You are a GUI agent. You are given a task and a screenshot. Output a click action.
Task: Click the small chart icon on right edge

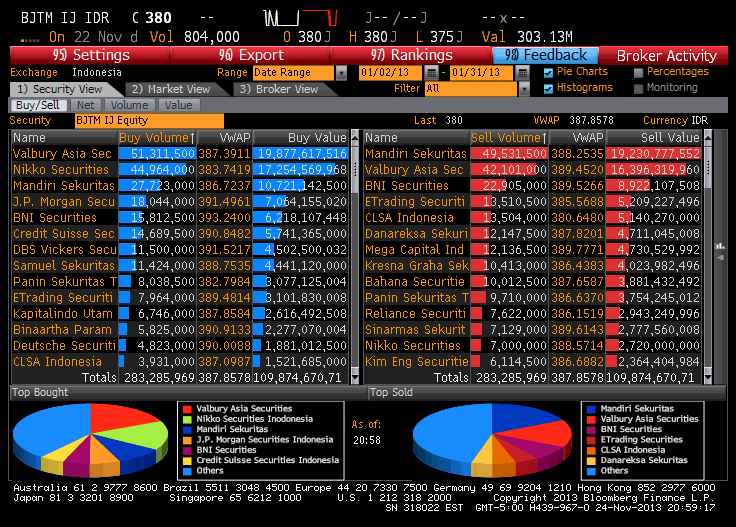tap(721, 245)
